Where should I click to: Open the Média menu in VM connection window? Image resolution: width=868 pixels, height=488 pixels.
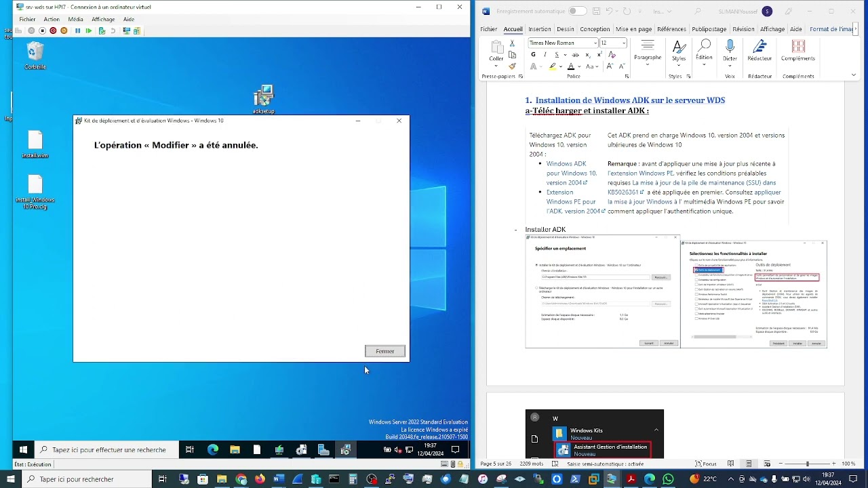point(75,19)
